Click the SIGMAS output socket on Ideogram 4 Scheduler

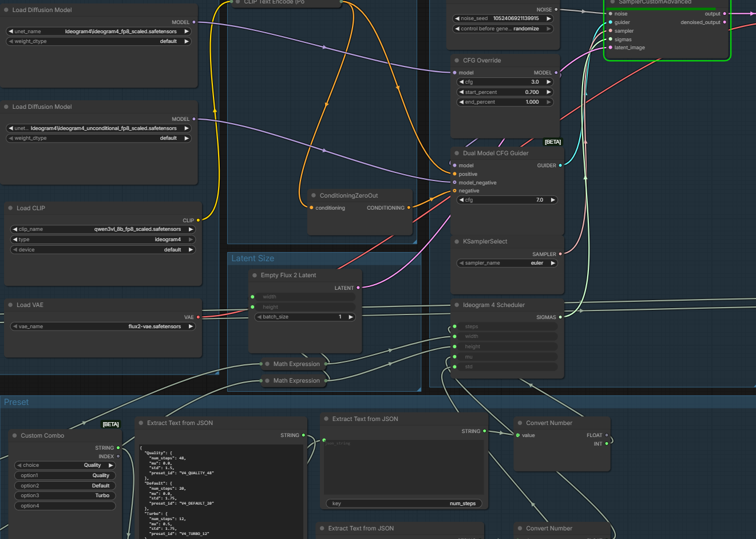560,317
